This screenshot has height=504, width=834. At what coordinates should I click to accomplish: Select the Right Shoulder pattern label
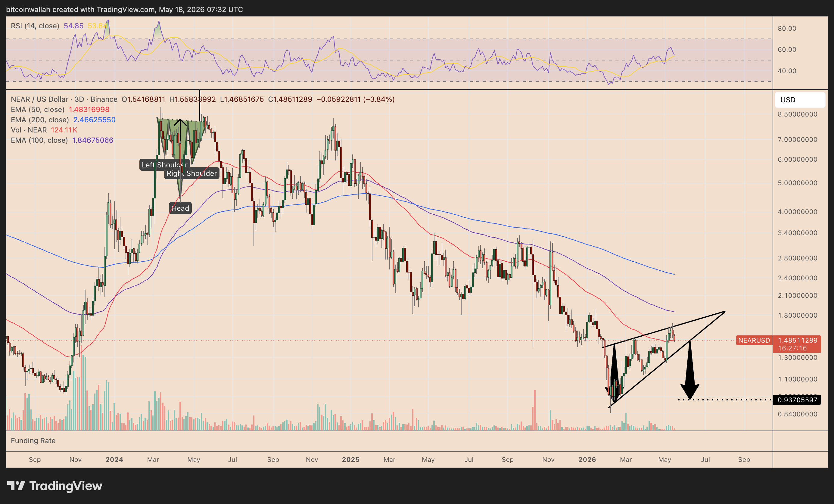pos(191,173)
